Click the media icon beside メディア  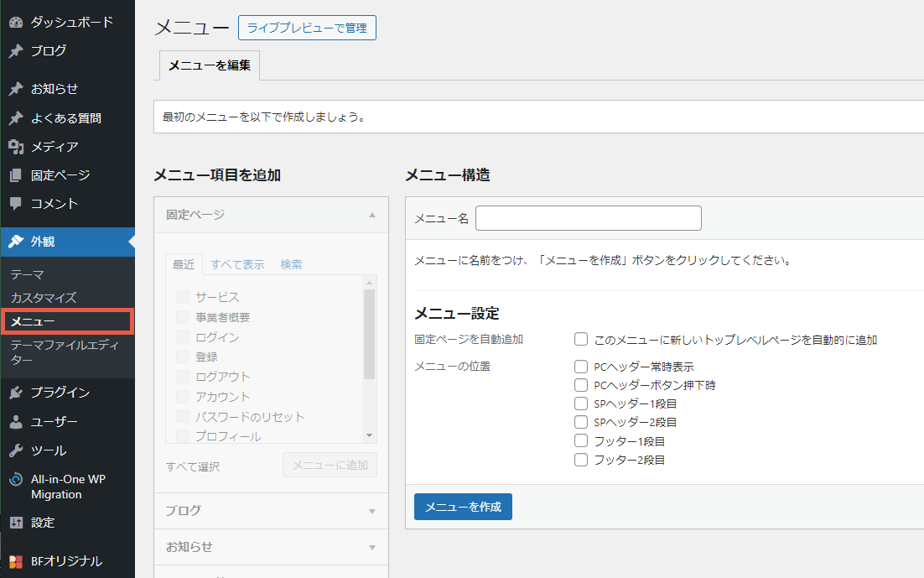[x=16, y=146]
